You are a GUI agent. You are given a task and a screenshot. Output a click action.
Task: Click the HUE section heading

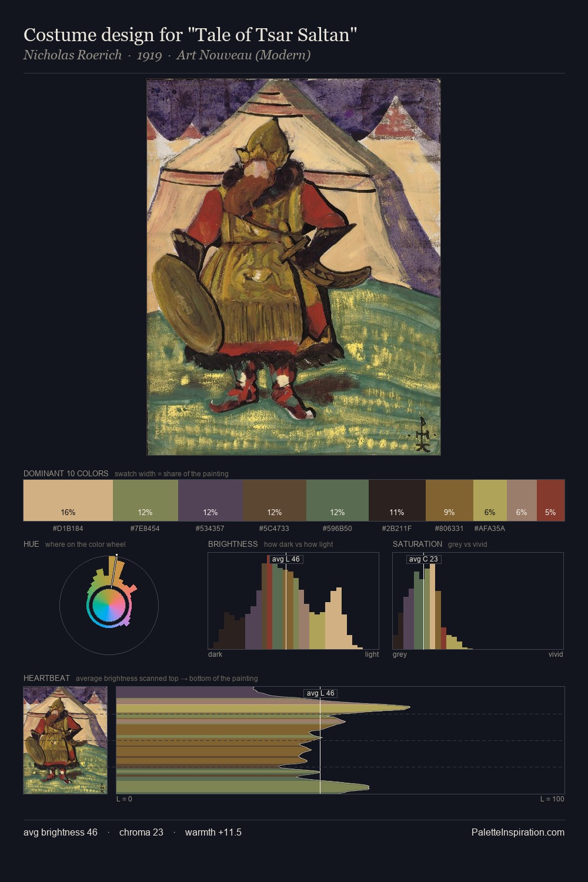click(x=31, y=544)
